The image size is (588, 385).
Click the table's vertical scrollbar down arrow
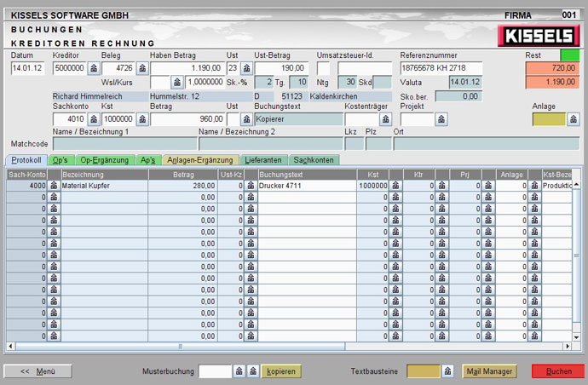coord(576,337)
